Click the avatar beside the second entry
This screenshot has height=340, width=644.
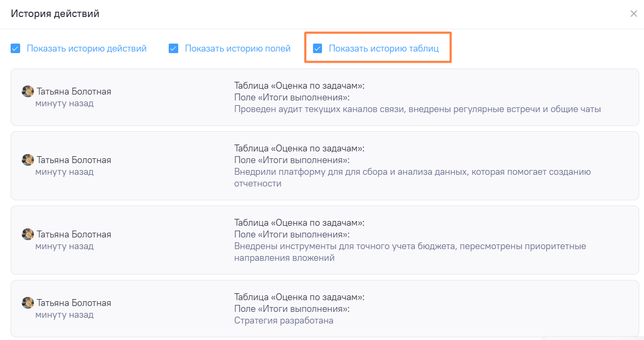click(x=27, y=160)
